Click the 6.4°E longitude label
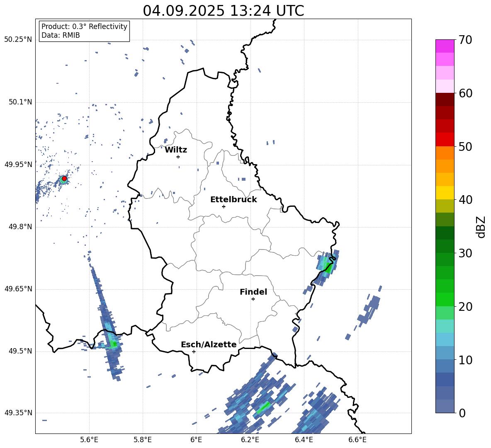The image size is (491, 448). [304, 440]
